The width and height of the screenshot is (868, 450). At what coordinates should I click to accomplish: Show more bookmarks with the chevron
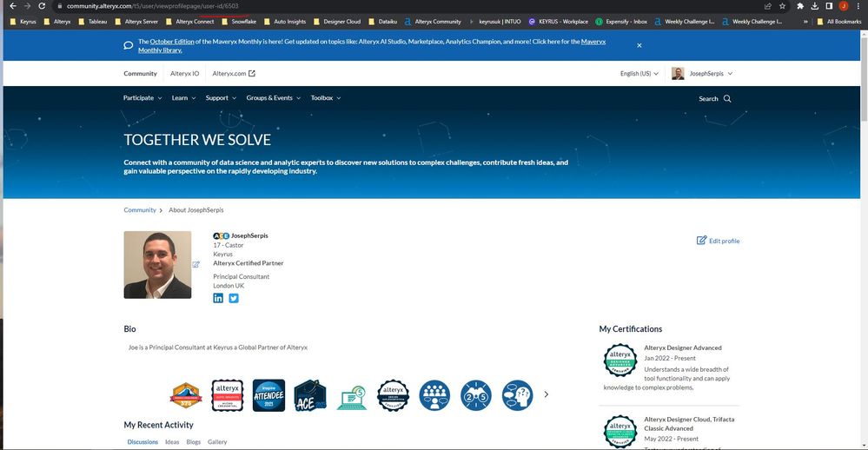tap(805, 22)
